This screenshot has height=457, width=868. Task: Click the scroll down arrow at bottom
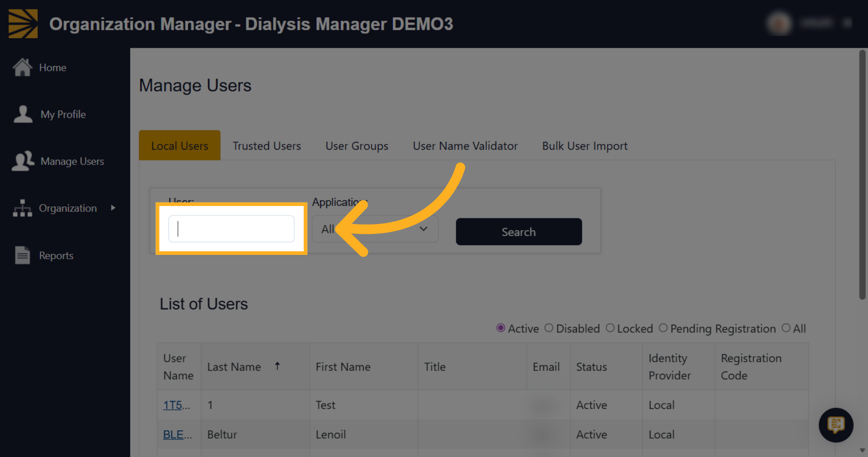tap(862, 450)
